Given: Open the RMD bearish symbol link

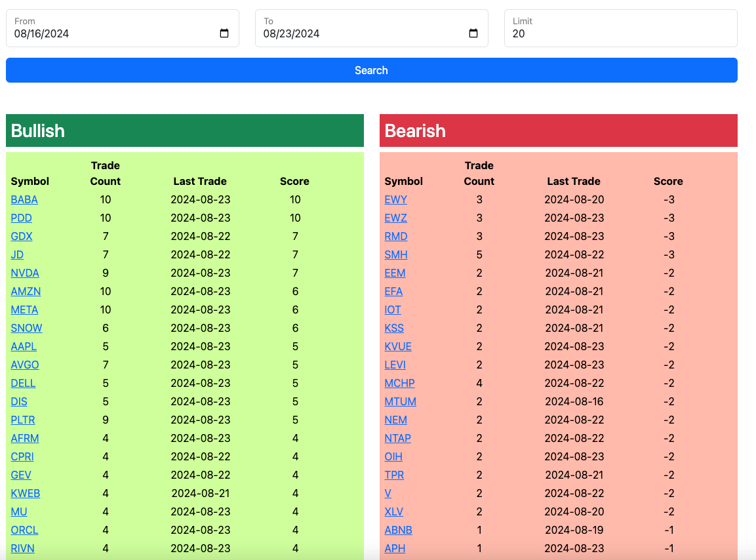Looking at the screenshot, I should coord(396,236).
